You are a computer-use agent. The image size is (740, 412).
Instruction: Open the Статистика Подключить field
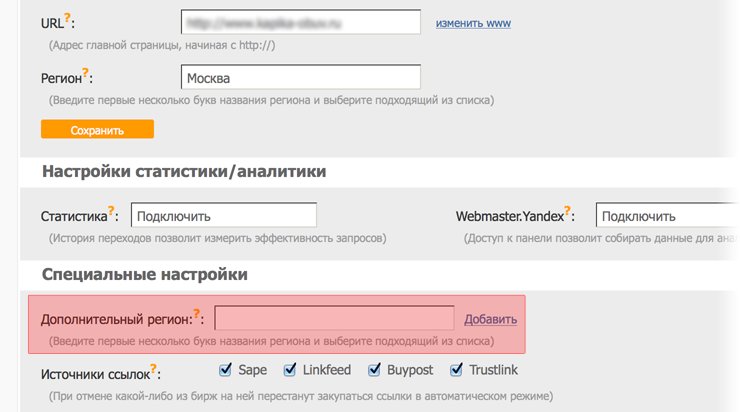[x=224, y=215]
